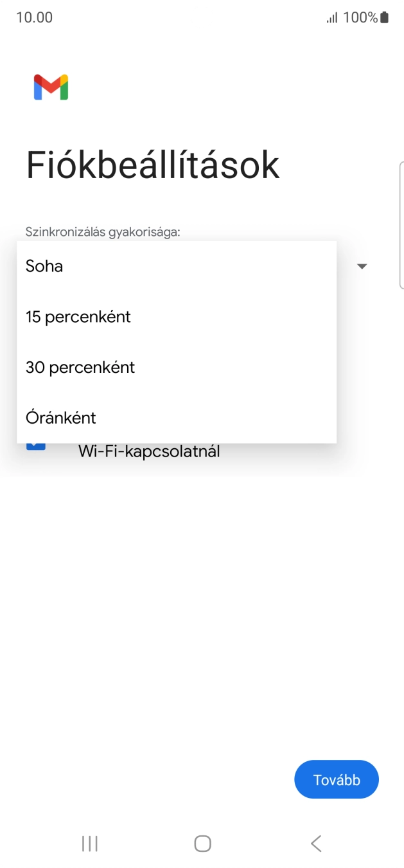The width and height of the screenshot is (404, 868).
Task: Tap the 10.00 clock in status bar
Action: pyautogui.click(x=31, y=17)
